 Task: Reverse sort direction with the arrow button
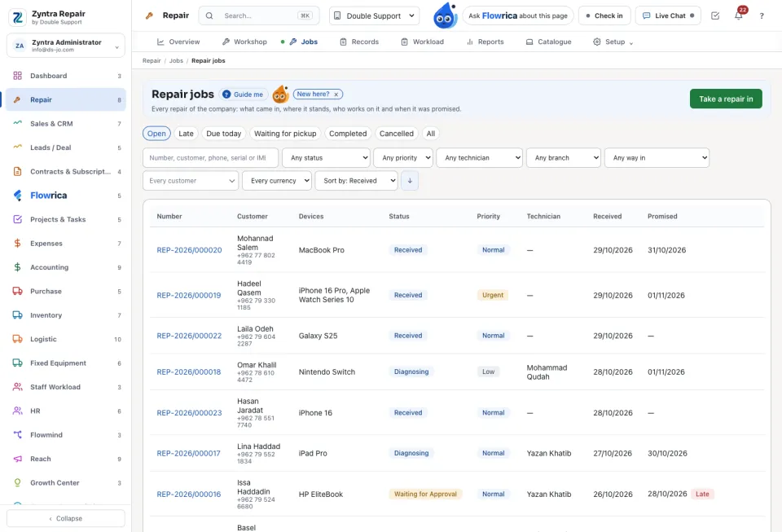click(410, 181)
